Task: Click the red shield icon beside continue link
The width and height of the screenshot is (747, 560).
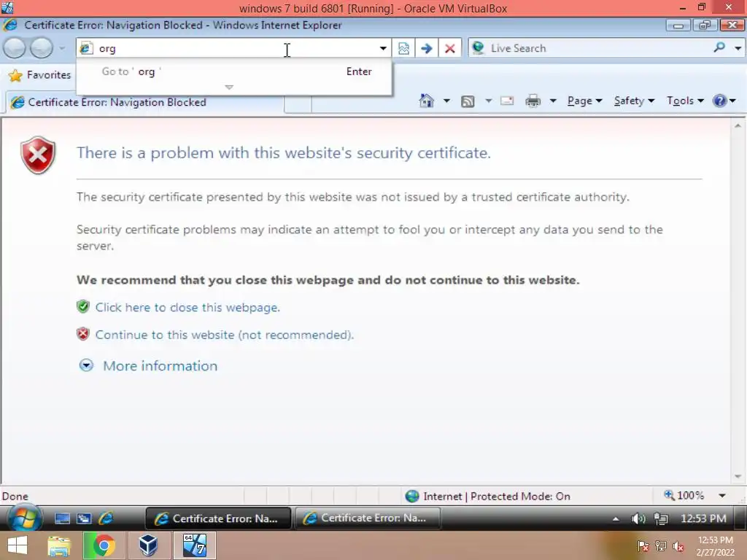Action: 83,334
